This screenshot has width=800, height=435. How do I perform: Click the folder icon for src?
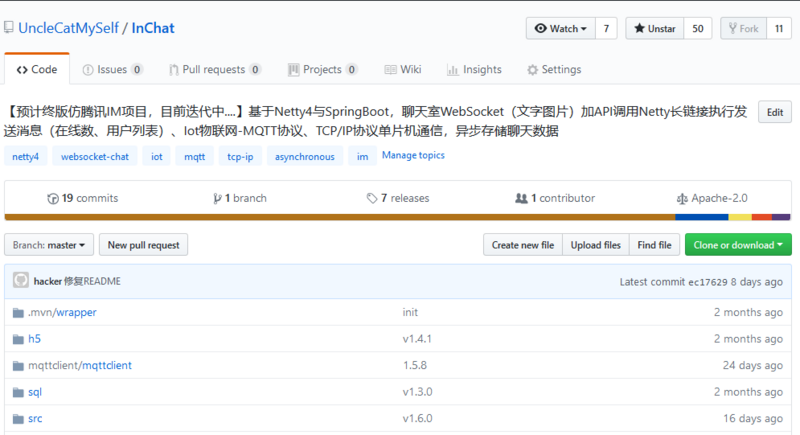[x=18, y=419]
